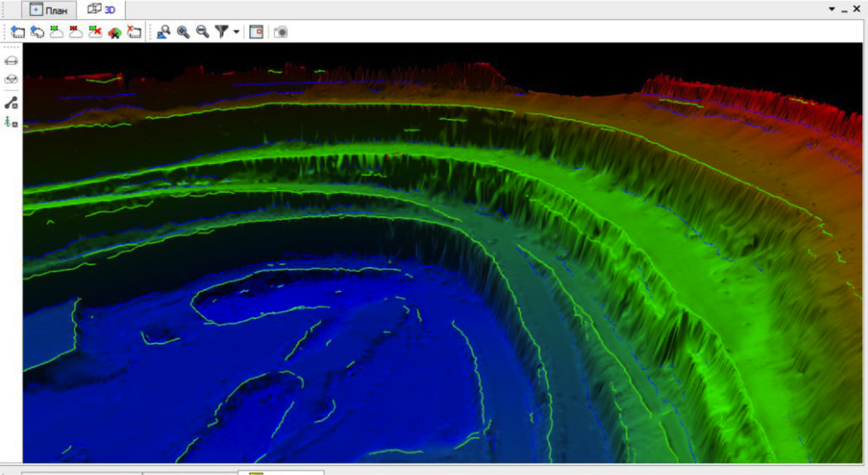
Task: Click the zoom-to-extents magnifier icon
Action: (163, 32)
